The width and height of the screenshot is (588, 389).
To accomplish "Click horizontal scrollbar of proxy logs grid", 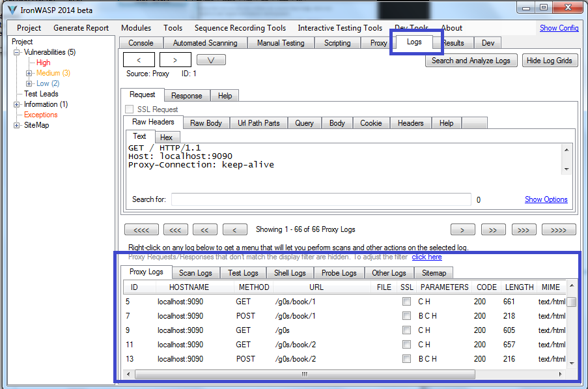I will click(305, 374).
